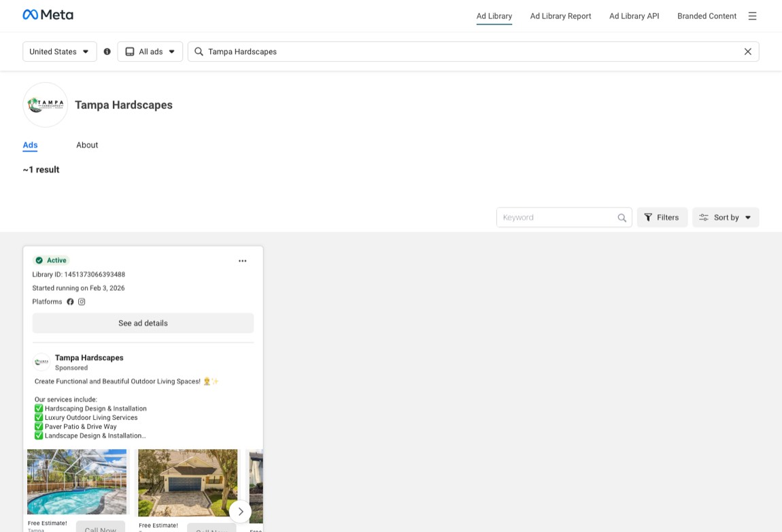Viewport: 782px width, 532px height.
Task: Expand the Sort by dropdown
Action: click(x=726, y=217)
